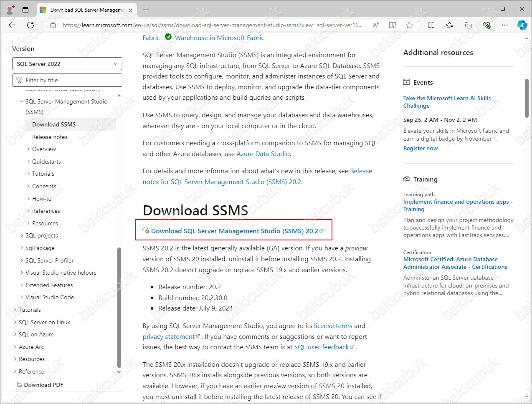Click the Training section icon
532x404 pixels.
pos(406,179)
